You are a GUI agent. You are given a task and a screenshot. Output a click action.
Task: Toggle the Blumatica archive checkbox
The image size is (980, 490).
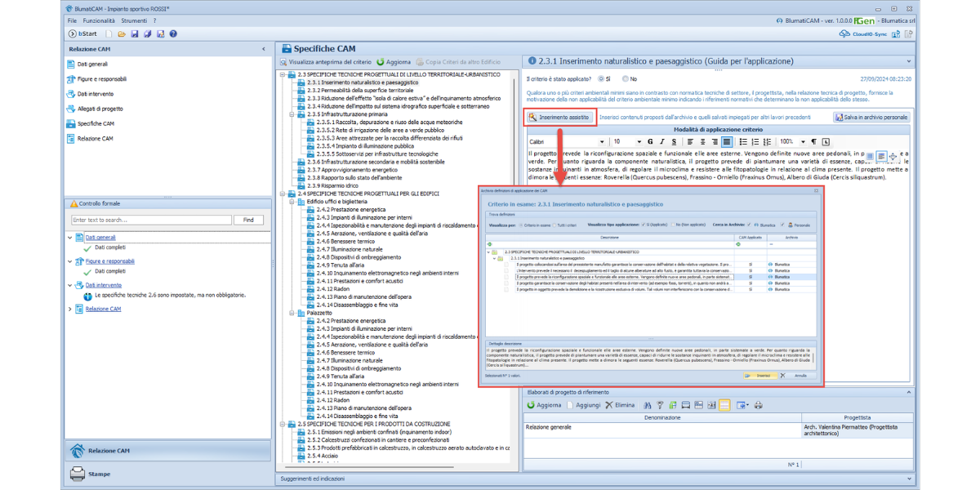[x=749, y=225]
